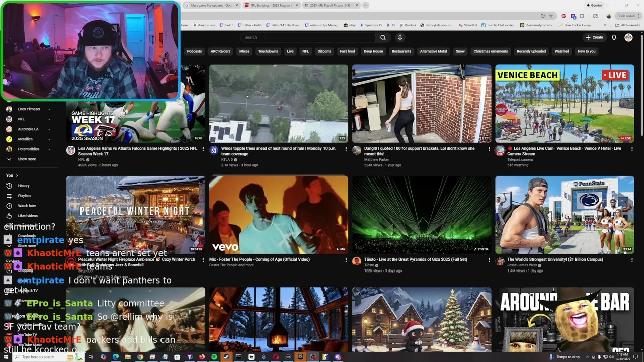Select the Live filter chip
644x362 pixels.
290,51
